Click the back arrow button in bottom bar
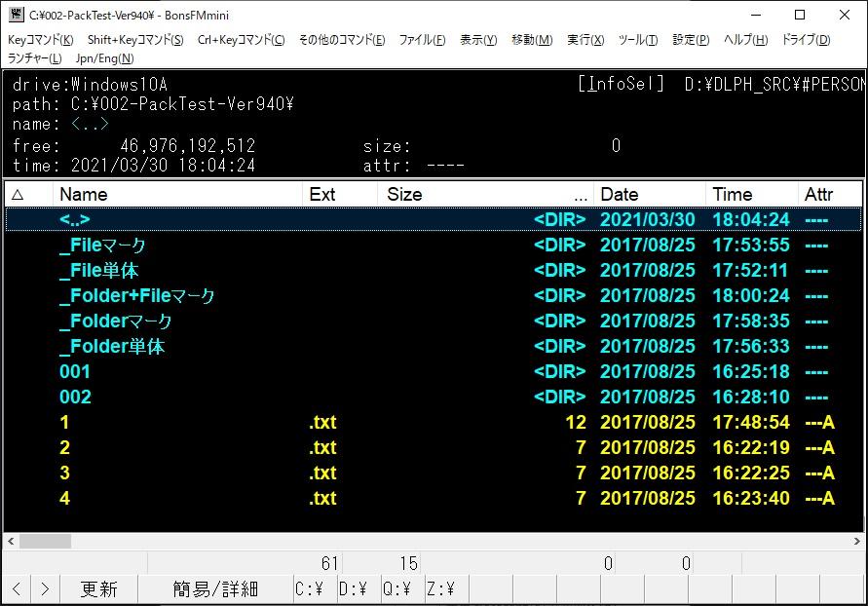868x606 pixels. coord(17,588)
